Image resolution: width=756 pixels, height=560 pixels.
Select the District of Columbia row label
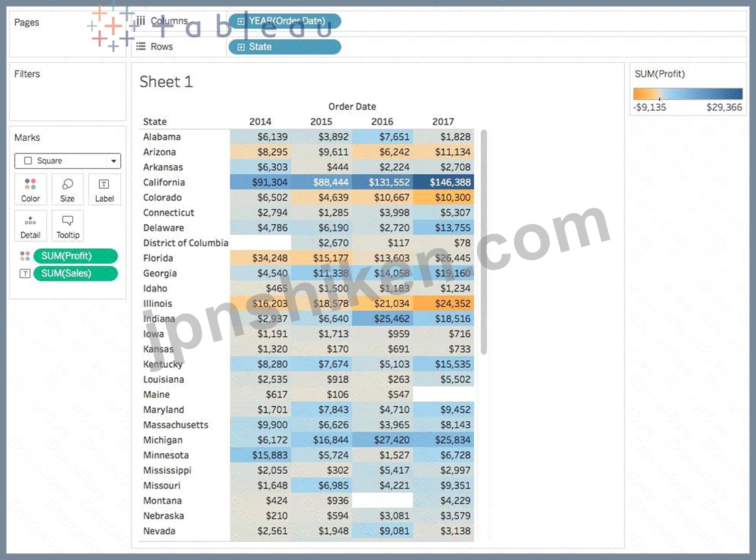point(186,243)
